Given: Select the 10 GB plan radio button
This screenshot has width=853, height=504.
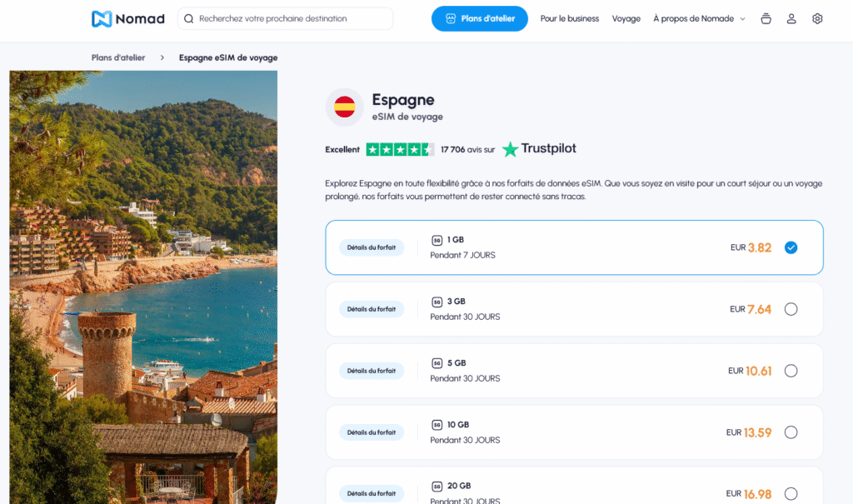Looking at the screenshot, I should point(791,432).
